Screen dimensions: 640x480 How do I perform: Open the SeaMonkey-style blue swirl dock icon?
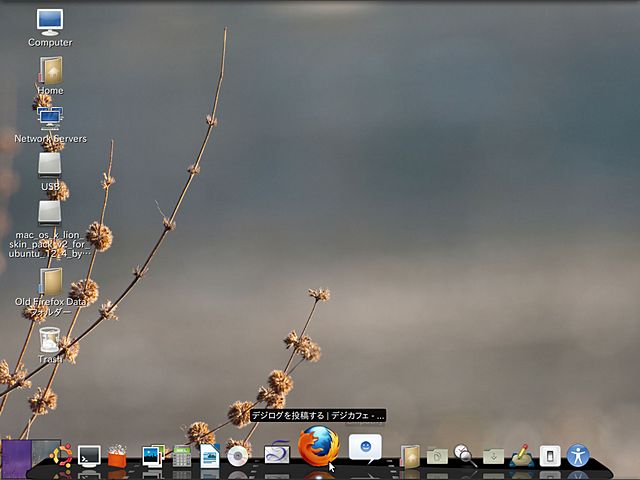click(x=276, y=454)
